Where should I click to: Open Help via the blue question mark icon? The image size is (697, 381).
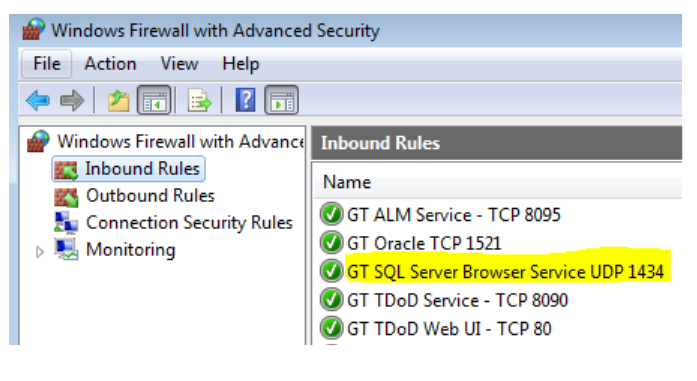click(245, 100)
